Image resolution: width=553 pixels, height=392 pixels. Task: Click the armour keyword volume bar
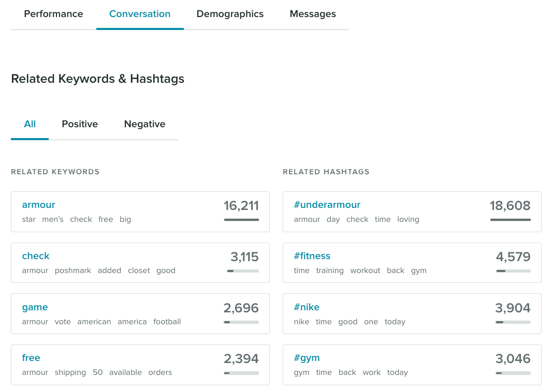click(241, 220)
